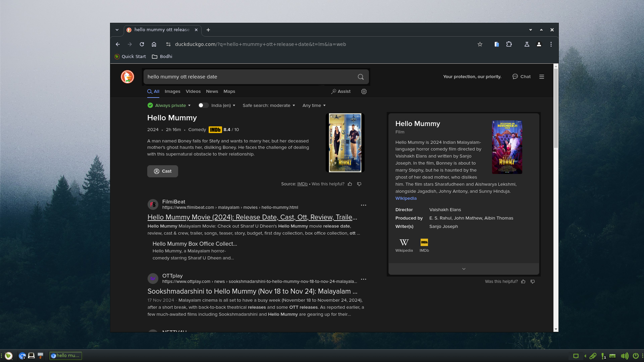The image size is (644, 362).
Task: Open more options for OTTplay result
Action: click(364, 279)
